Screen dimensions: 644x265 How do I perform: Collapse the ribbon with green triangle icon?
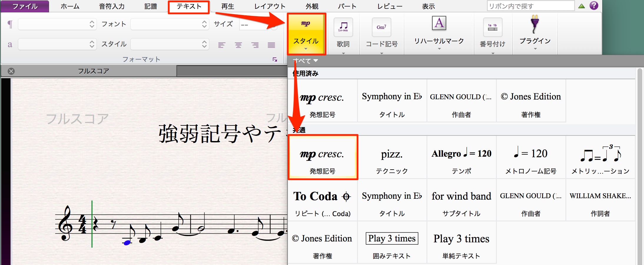[582, 6]
